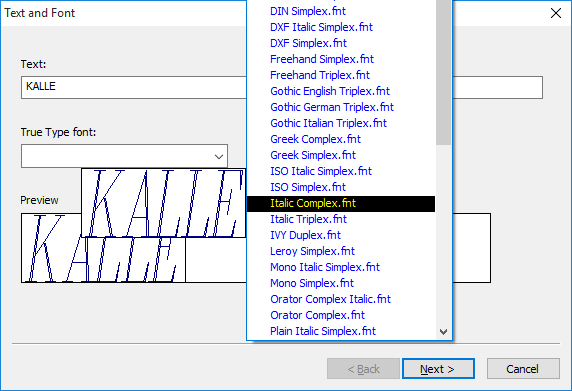Choose Mono Italic Simplex.fnt
Screen dimensions: 572x391
coord(341,267)
